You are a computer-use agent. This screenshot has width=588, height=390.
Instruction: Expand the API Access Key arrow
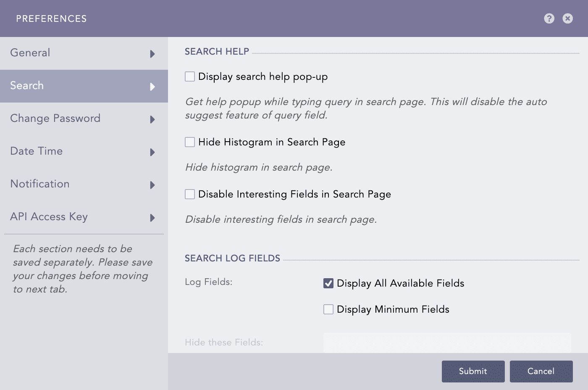(x=152, y=218)
